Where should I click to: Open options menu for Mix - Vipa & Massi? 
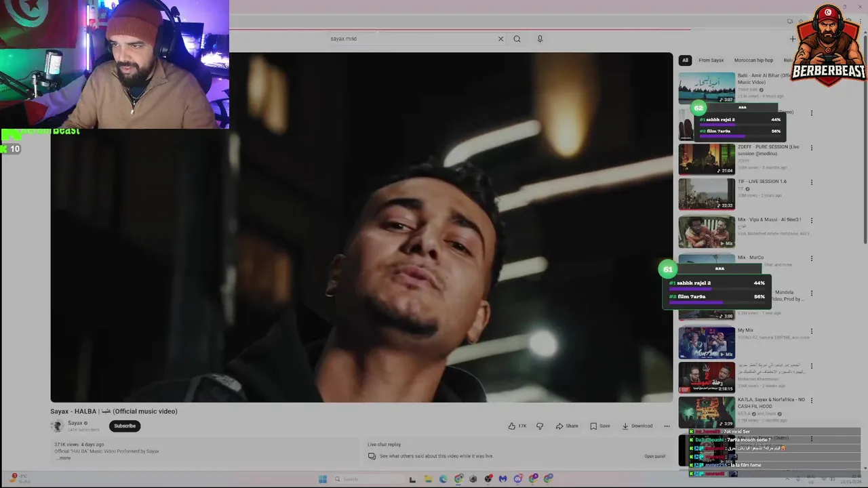(811, 220)
